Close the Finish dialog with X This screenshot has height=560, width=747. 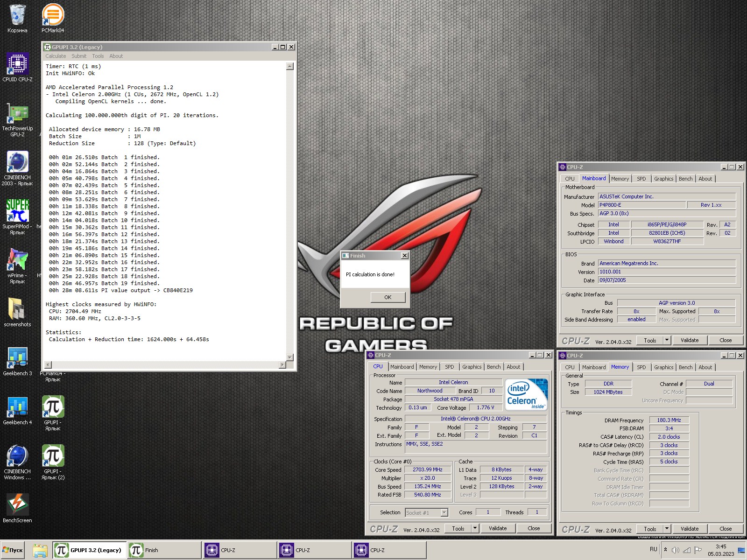coord(405,256)
